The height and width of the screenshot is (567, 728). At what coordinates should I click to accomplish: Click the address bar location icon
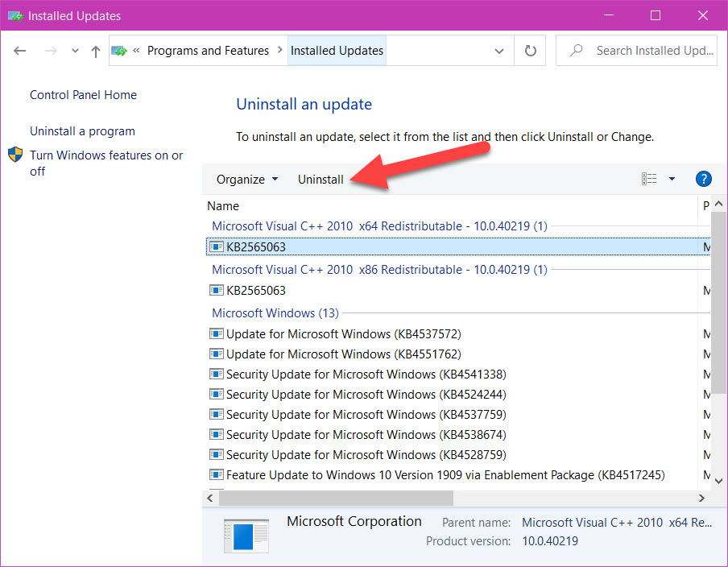119,51
